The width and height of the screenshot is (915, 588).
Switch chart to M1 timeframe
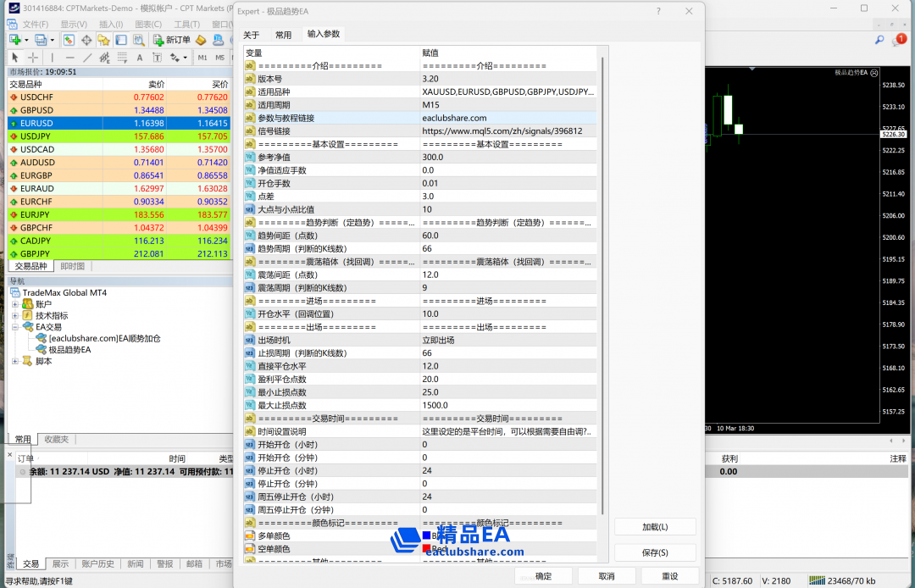(x=202, y=58)
